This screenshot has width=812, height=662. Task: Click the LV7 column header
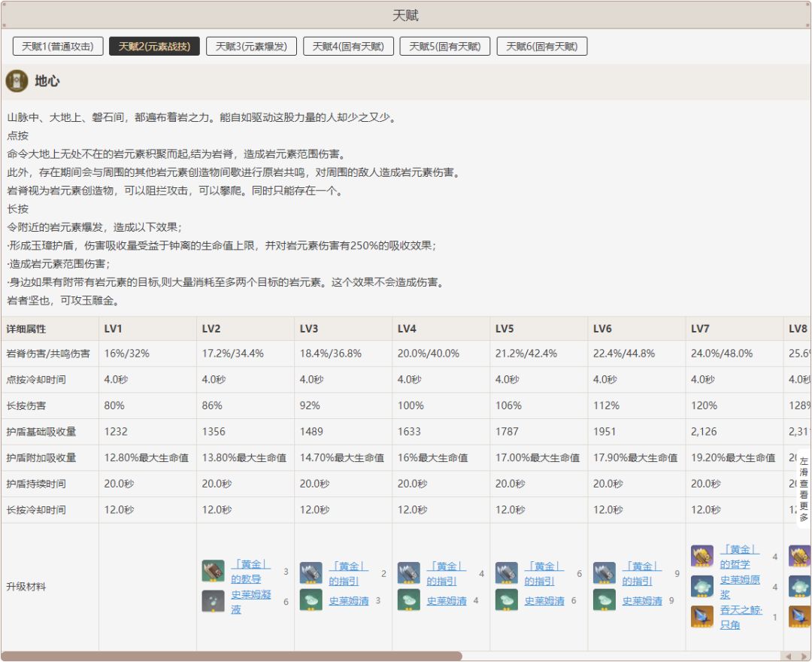pyautogui.click(x=735, y=329)
